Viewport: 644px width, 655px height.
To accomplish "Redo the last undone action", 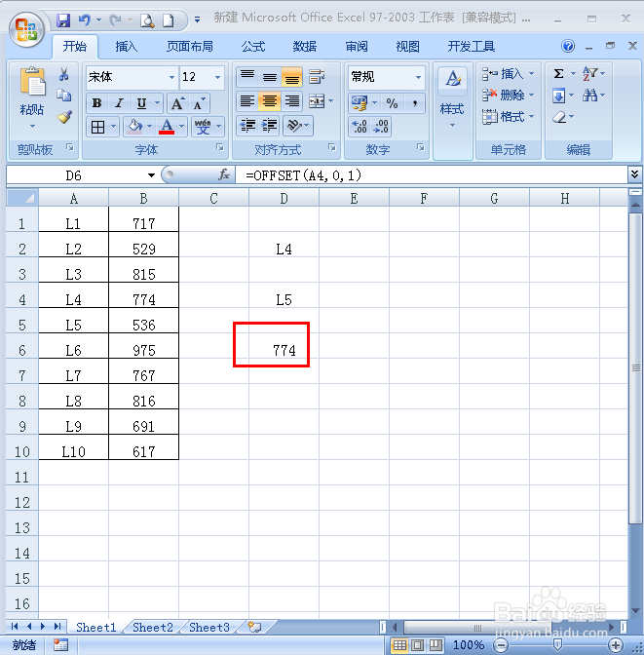I will click(115, 19).
